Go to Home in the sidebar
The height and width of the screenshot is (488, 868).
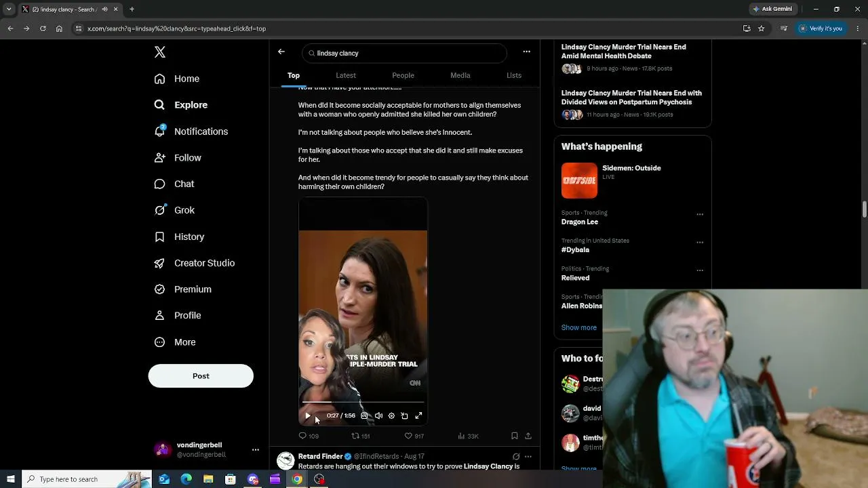[x=176, y=79]
